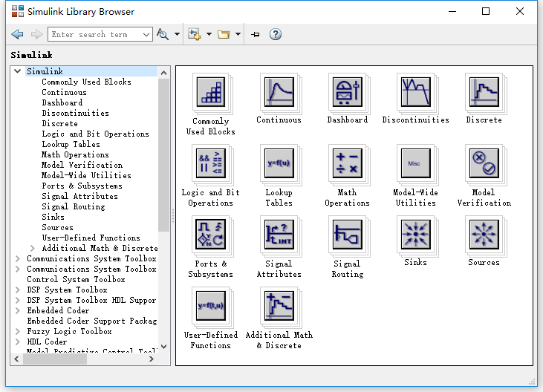Select Sinks in the library tree
543x392 pixels.
[x=53, y=217]
